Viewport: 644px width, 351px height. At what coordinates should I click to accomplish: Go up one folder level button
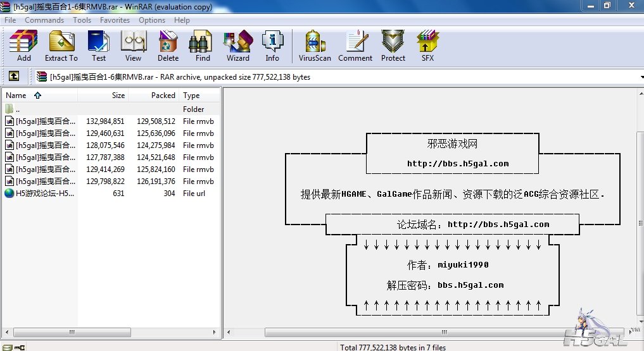[x=14, y=77]
